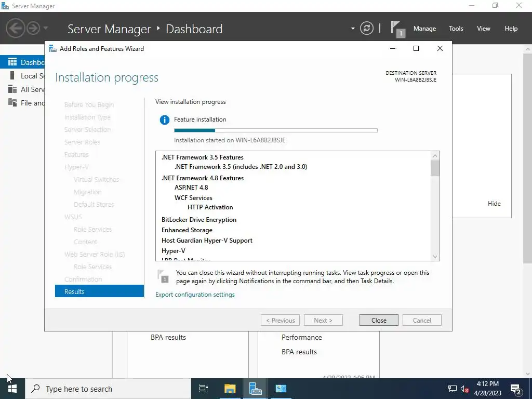Refresh the Server Manager dashboard
The image size is (532, 399).
coord(366,28)
